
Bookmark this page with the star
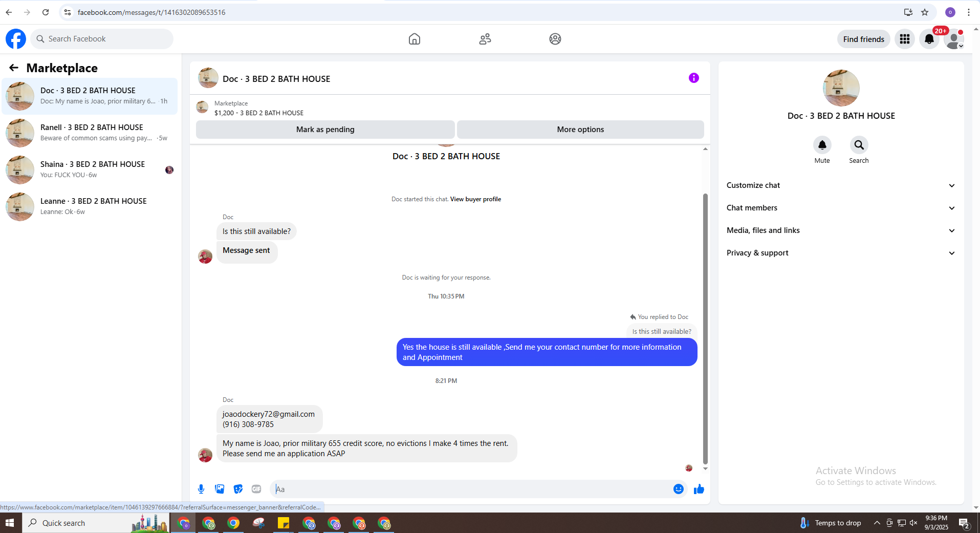(925, 12)
